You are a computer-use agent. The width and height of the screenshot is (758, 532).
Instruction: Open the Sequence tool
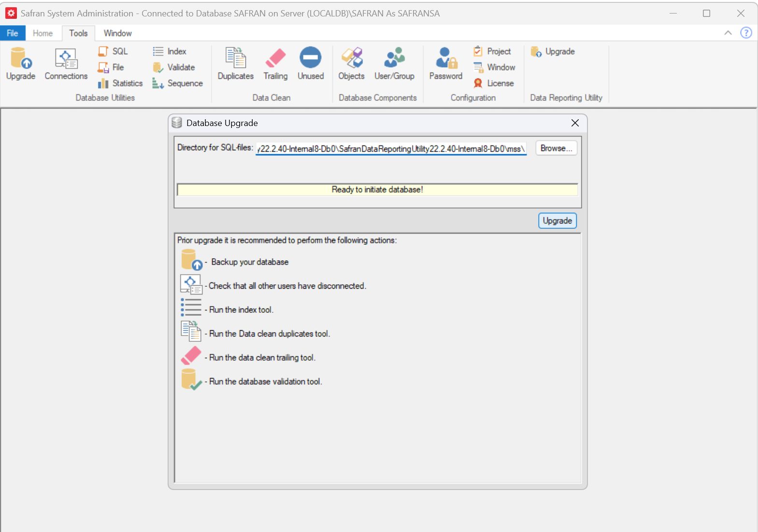(178, 83)
